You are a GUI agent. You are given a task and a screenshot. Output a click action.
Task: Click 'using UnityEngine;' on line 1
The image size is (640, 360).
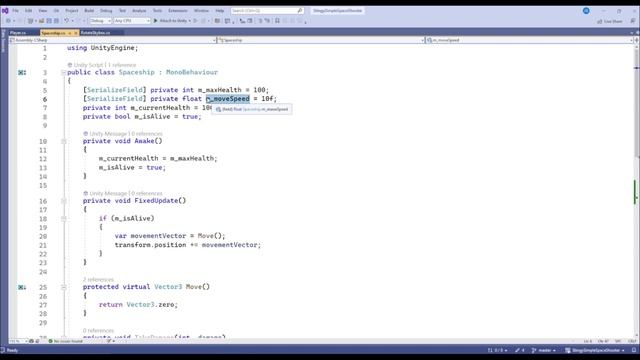coord(102,48)
